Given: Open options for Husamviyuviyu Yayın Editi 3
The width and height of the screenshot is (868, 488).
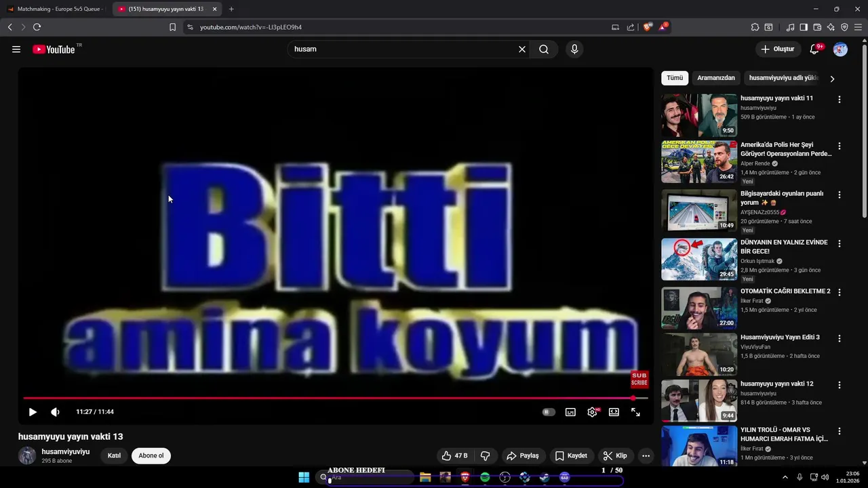Looking at the screenshot, I should 840,338.
